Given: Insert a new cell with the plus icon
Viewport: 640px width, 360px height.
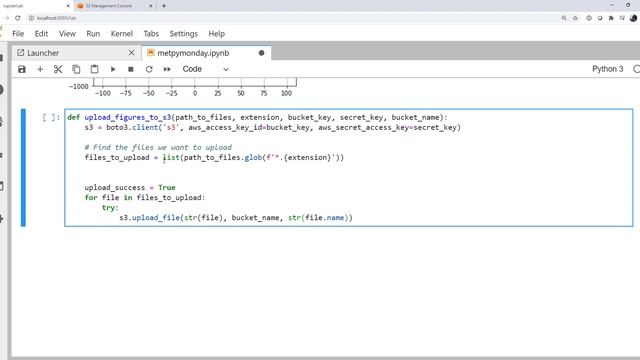Looking at the screenshot, I should [x=40, y=69].
